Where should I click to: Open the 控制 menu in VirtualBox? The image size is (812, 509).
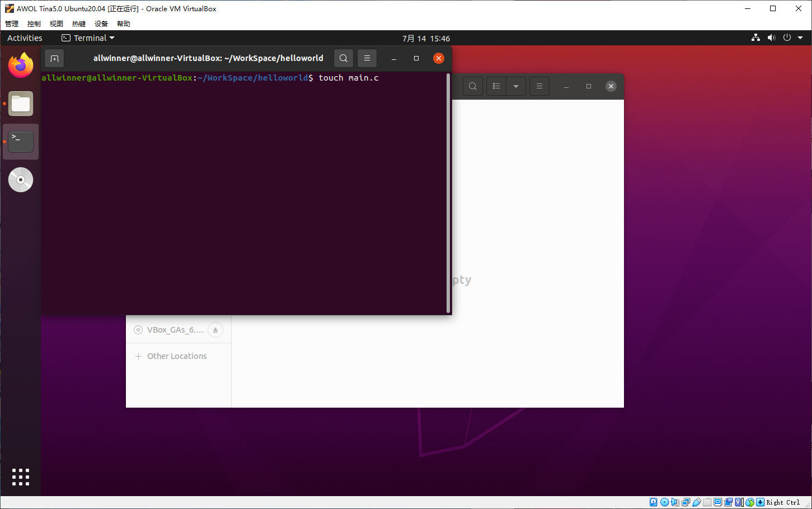[34, 24]
